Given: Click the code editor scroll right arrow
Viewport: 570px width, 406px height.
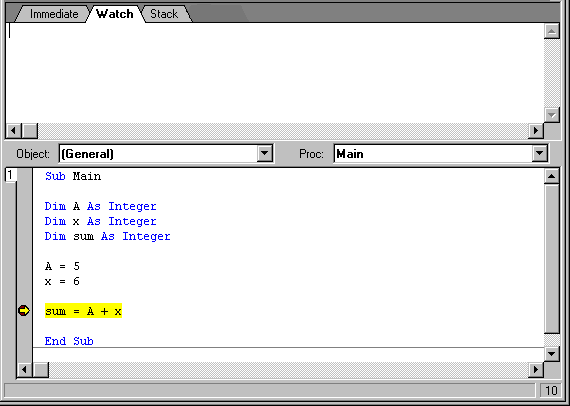Looking at the screenshot, I should point(536,370).
